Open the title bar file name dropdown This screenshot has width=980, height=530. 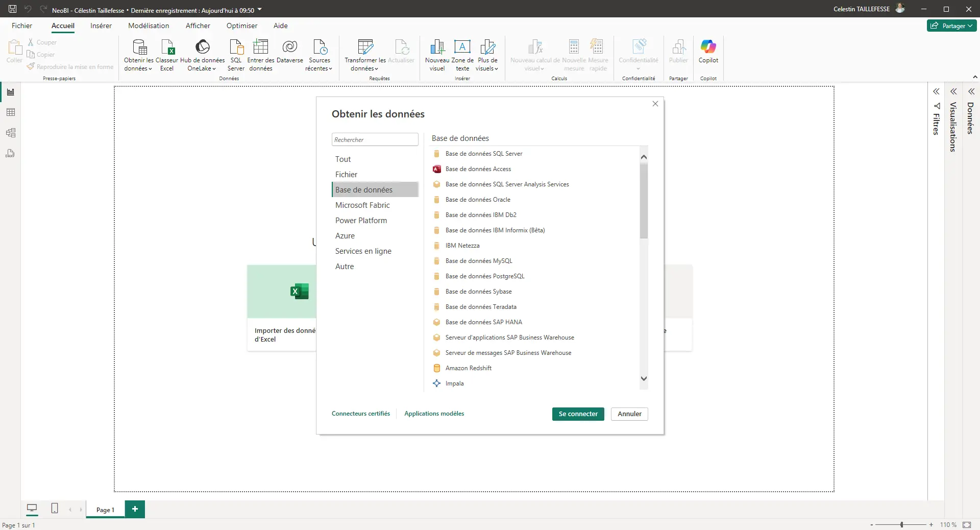tap(259, 10)
